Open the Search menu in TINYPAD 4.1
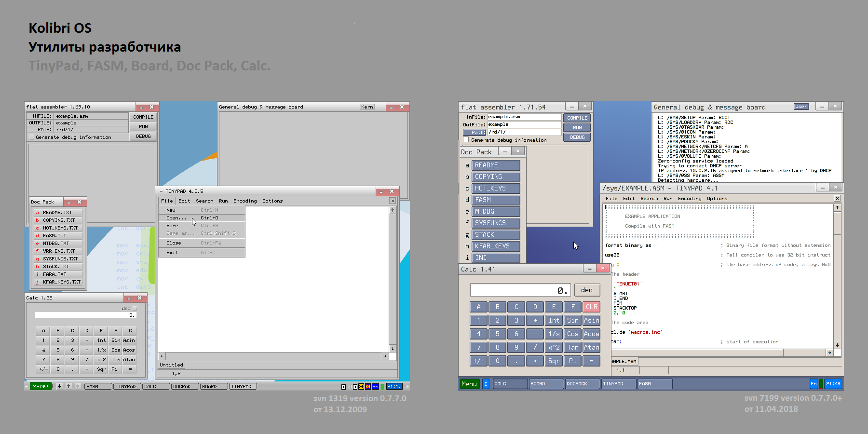The image size is (868, 434). 649,199
